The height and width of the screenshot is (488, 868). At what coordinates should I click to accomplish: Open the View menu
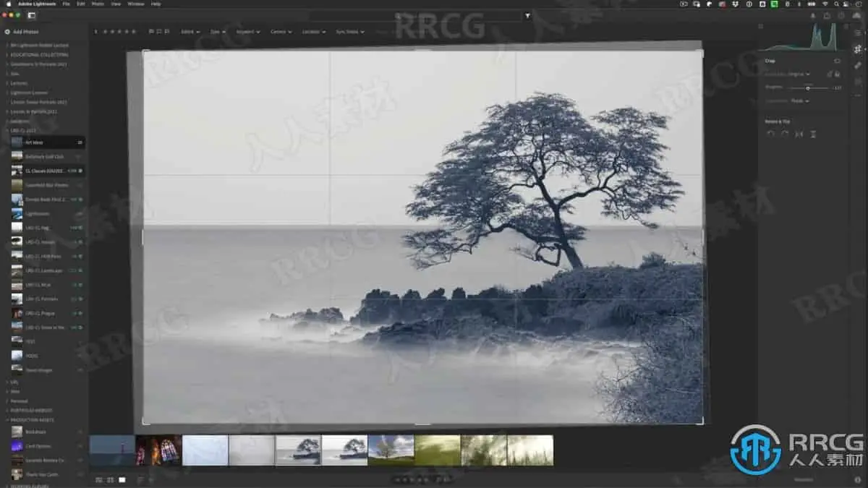pos(116,4)
